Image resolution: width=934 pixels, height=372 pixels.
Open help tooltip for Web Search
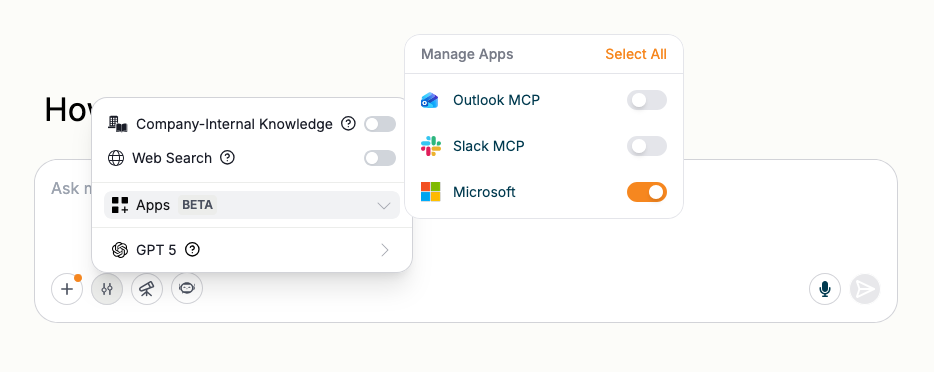point(228,158)
